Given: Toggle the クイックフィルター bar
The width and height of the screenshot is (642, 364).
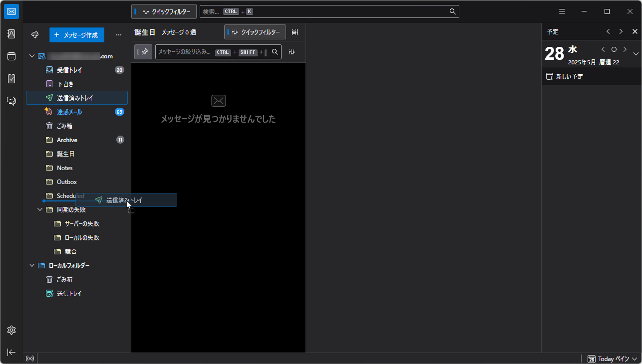Looking at the screenshot, I should [x=255, y=32].
